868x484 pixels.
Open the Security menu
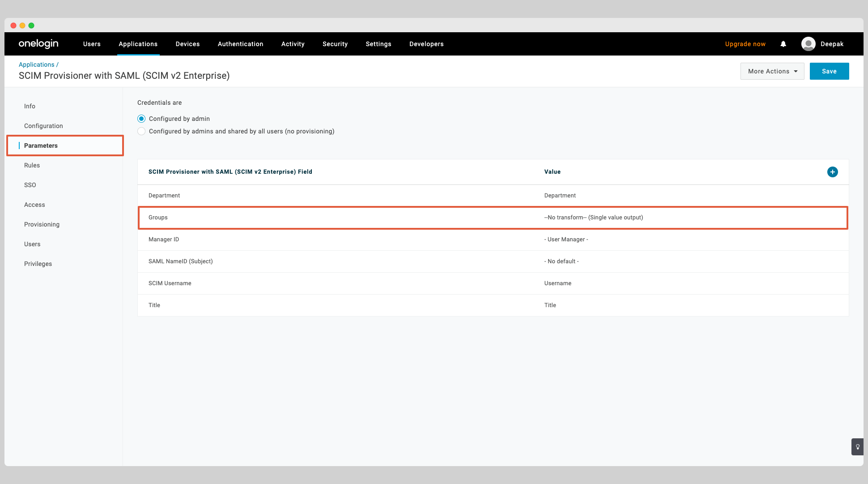coord(335,44)
